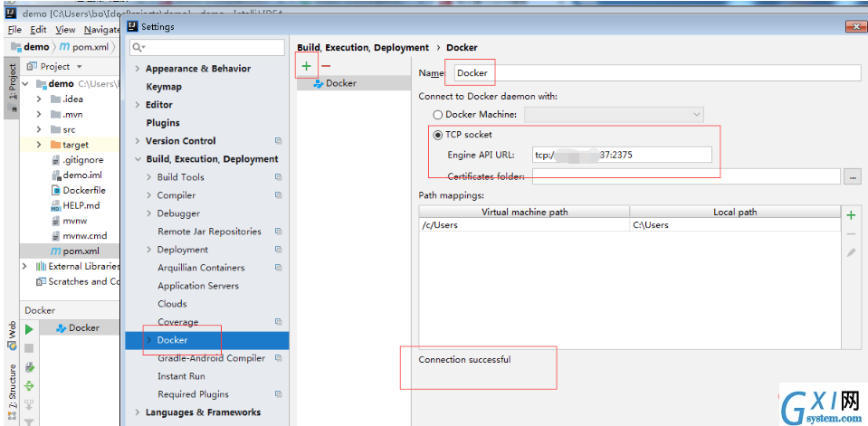Screen dimensions: 868x426
Task: Select the Docker Machine radio button
Action: pyautogui.click(x=438, y=115)
